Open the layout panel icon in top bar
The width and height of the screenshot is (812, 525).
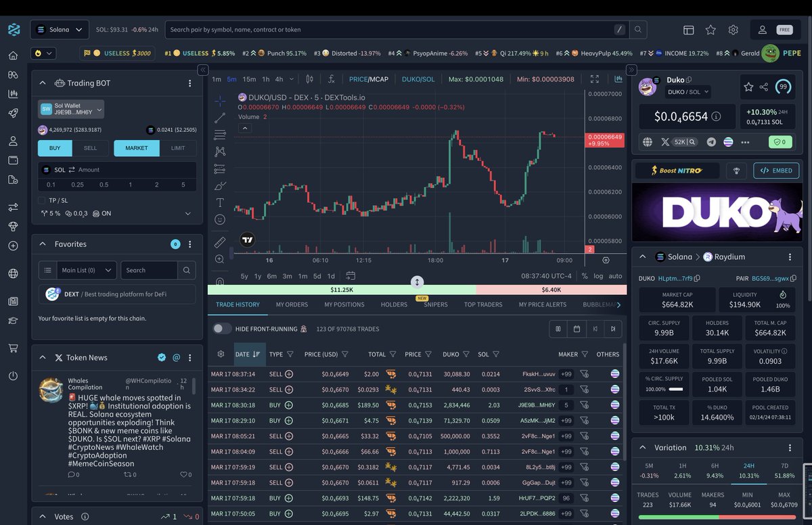click(689, 30)
